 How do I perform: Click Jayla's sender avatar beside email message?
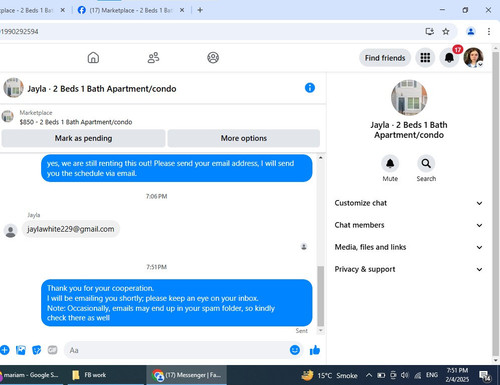coord(11,231)
